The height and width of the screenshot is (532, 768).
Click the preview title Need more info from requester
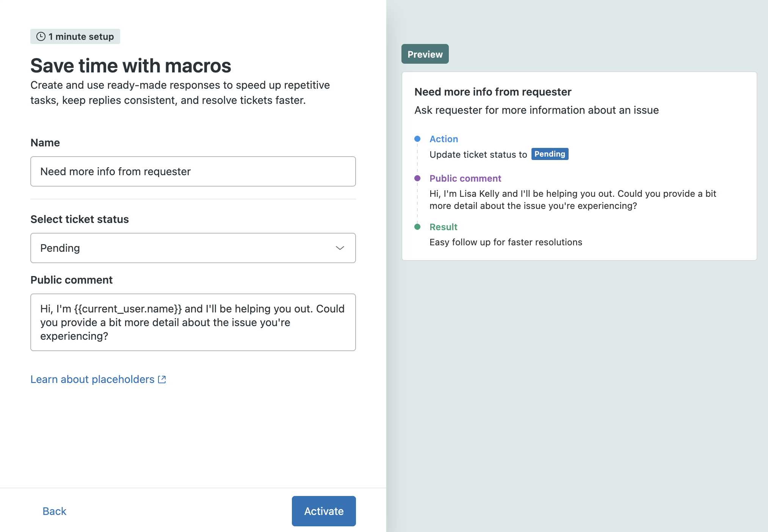point(492,92)
